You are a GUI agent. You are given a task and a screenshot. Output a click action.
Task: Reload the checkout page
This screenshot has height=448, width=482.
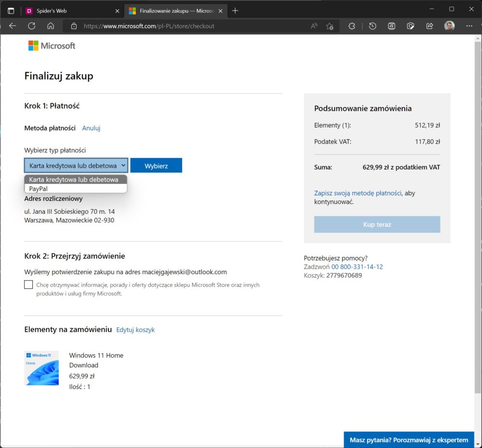point(32,26)
